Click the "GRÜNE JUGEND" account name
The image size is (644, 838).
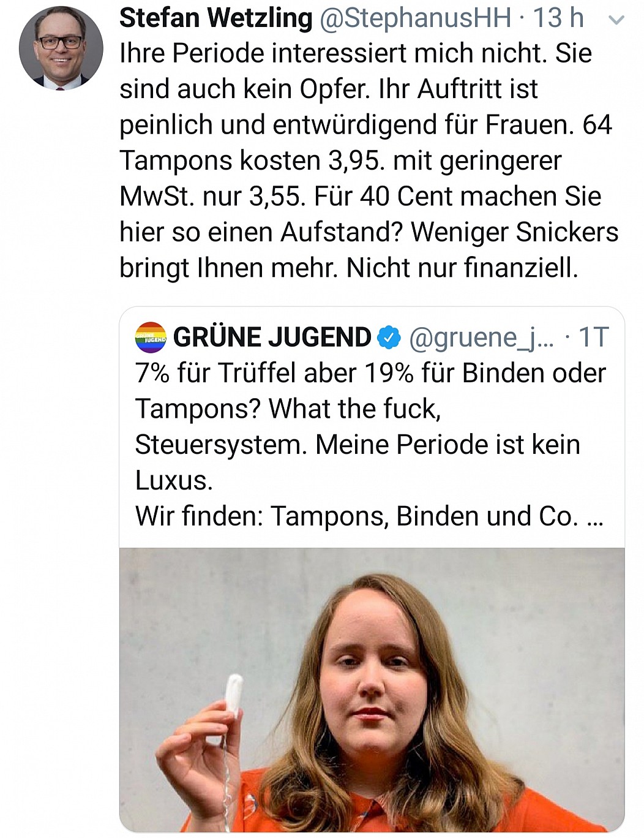point(272,338)
